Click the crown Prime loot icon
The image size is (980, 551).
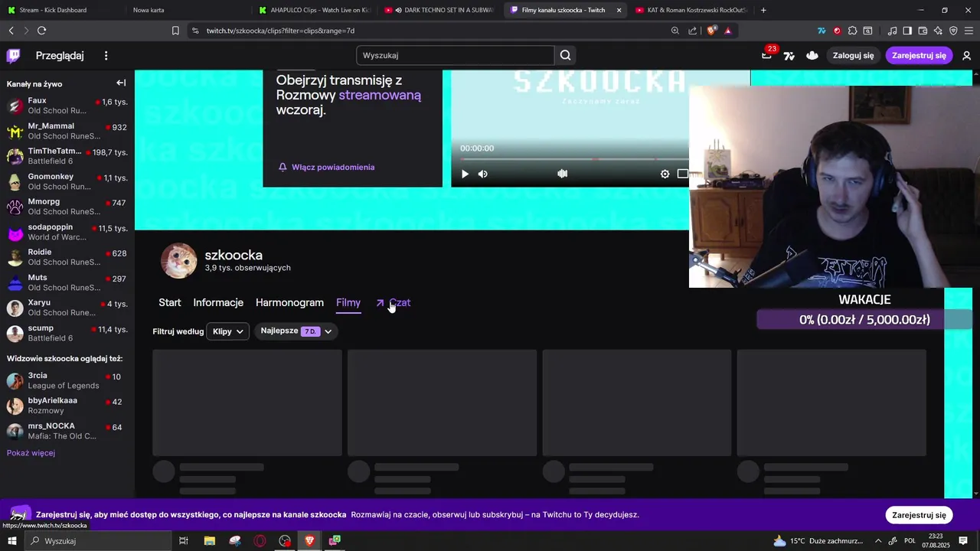812,55
